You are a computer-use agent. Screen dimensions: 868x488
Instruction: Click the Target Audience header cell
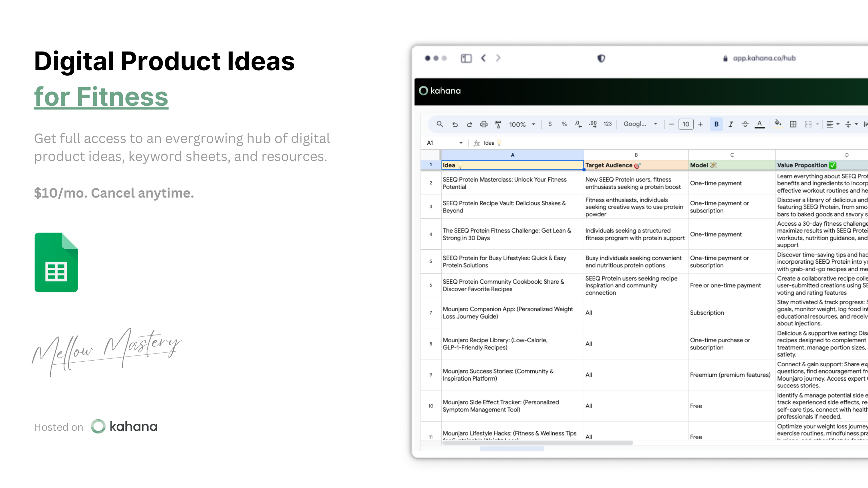click(636, 165)
